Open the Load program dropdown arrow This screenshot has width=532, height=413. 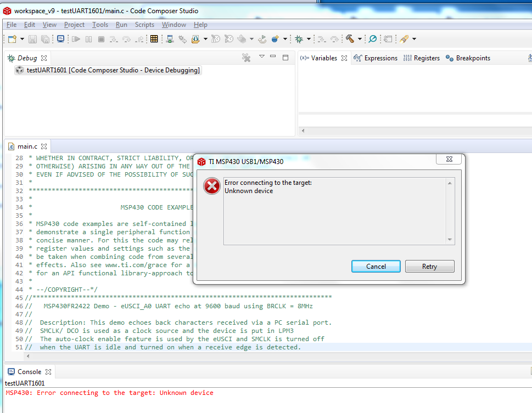coord(205,39)
